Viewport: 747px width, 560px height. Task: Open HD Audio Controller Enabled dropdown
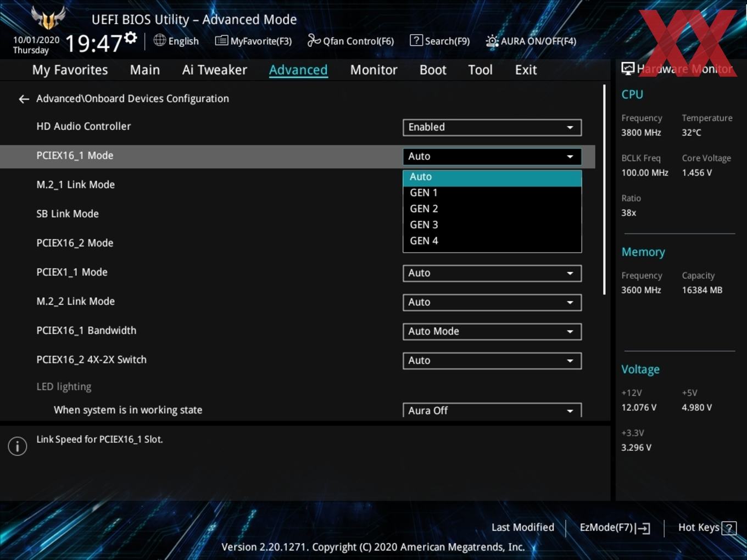click(492, 127)
